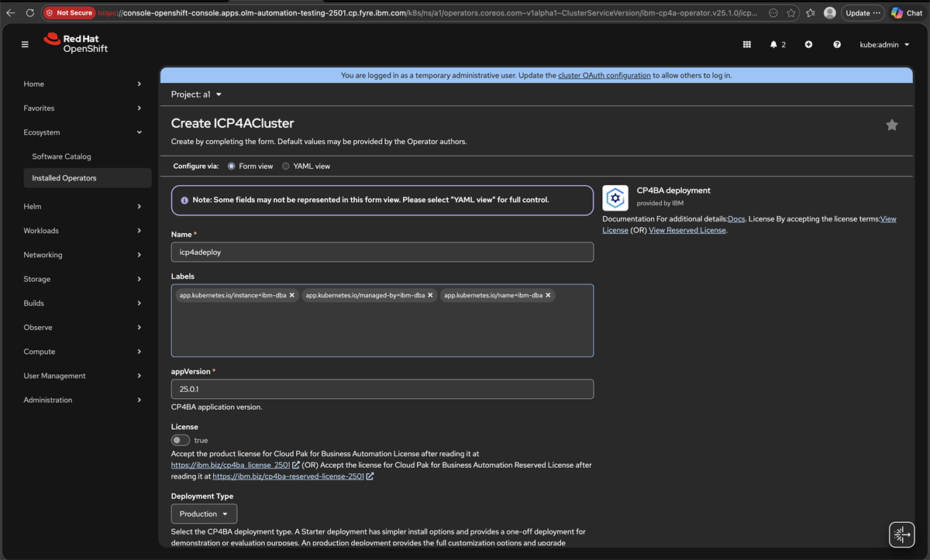Open the Project: a1 dropdown

pyautogui.click(x=196, y=94)
